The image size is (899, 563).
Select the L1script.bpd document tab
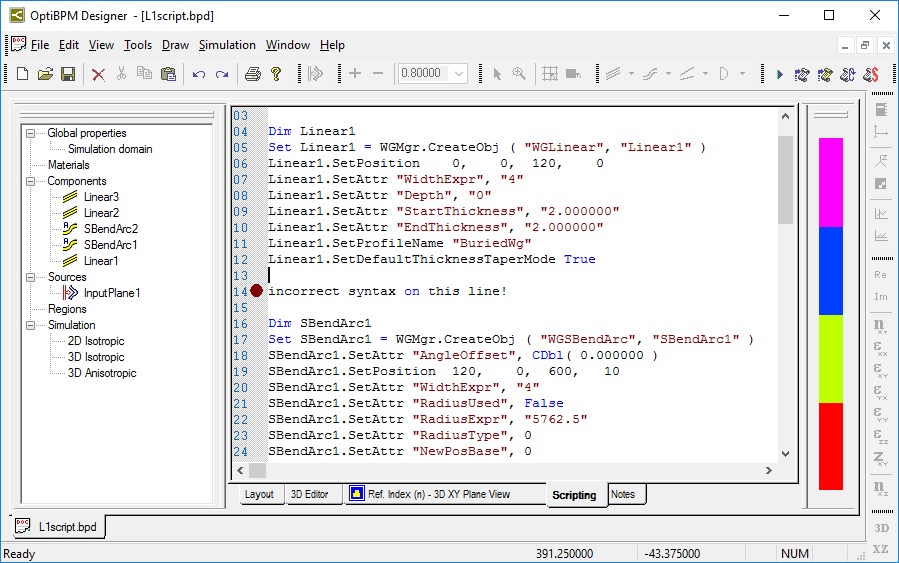(59, 527)
